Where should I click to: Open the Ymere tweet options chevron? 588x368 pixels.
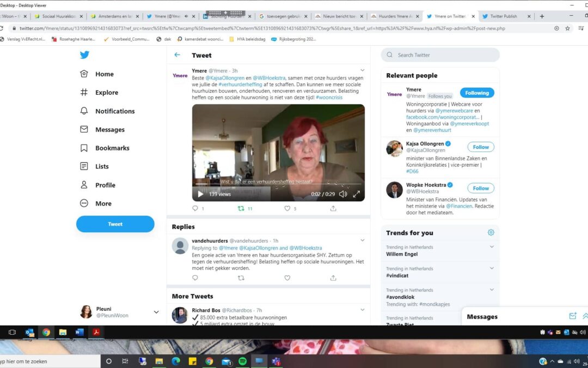click(362, 70)
